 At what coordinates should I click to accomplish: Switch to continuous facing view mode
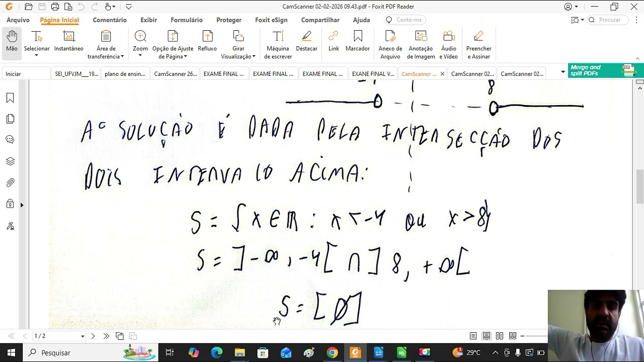(513, 336)
